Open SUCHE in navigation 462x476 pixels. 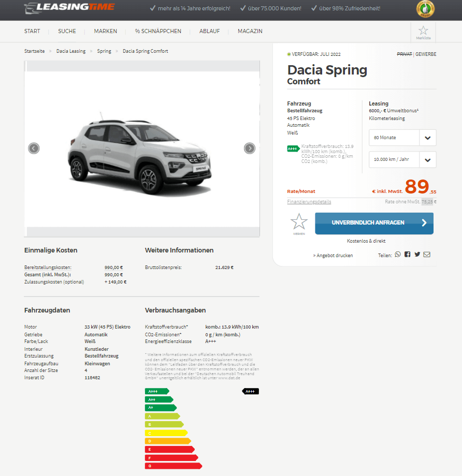[x=67, y=31]
